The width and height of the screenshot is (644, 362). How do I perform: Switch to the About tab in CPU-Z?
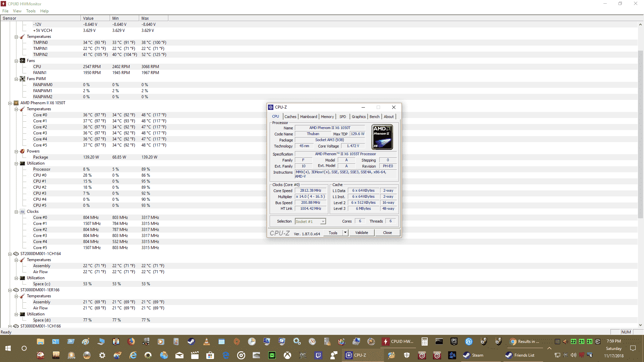click(389, 117)
